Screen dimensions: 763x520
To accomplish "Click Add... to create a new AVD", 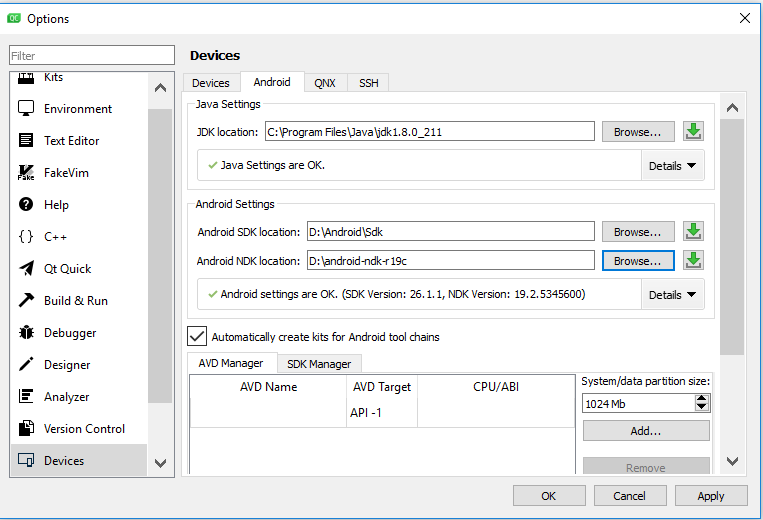I will pyautogui.click(x=645, y=431).
